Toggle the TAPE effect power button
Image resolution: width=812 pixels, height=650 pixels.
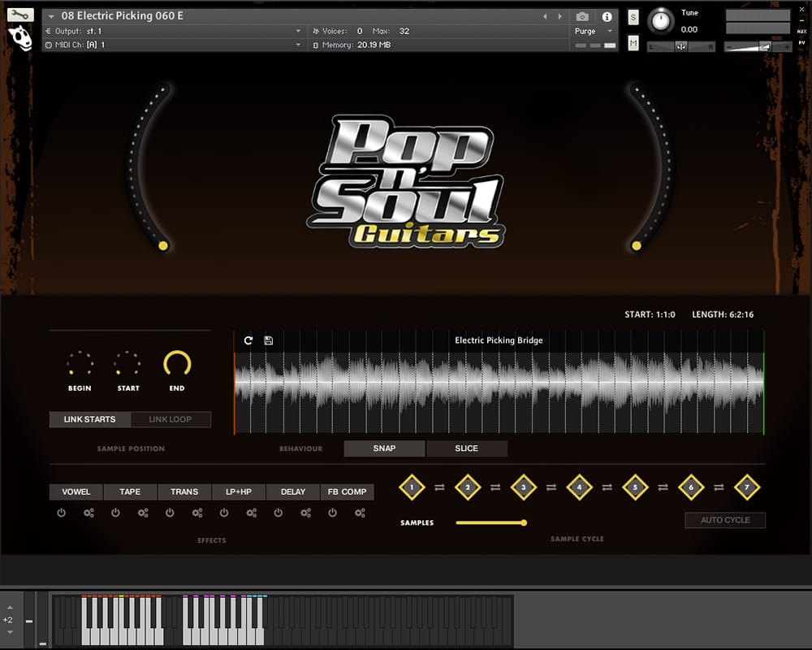click(x=115, y=513)
